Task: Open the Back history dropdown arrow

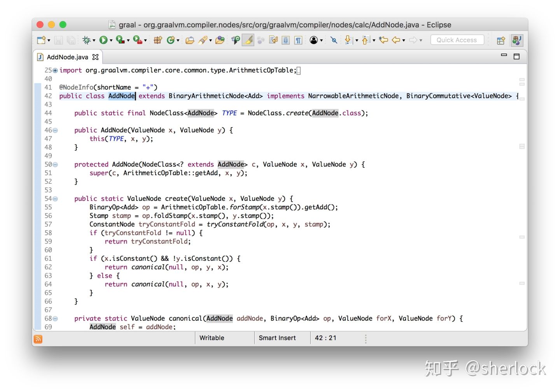Action: click(404, 40)
